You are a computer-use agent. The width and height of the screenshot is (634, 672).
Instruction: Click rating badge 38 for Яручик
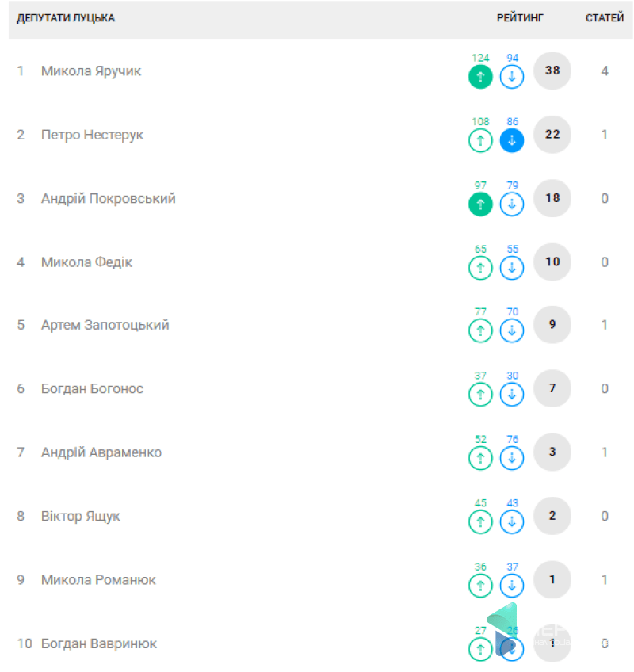(552, 71)
